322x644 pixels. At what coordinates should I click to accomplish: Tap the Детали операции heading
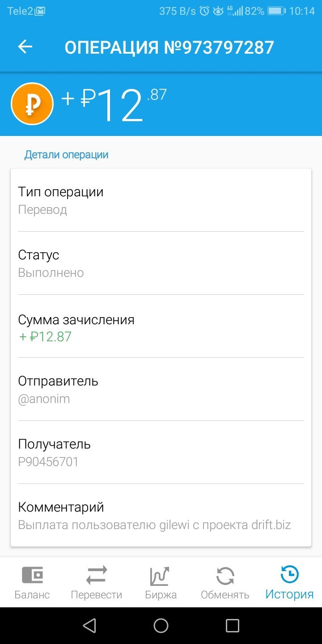point(66,155)
